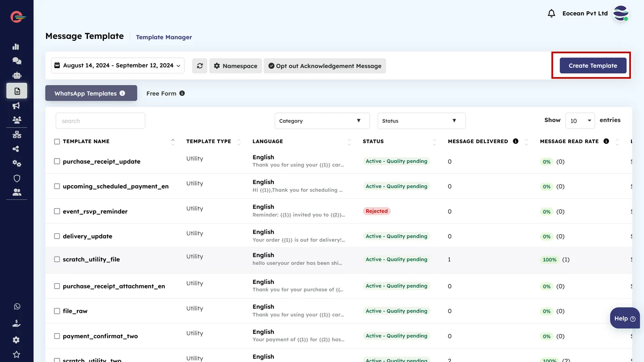Screen dimensions: 644x362
Task: Toggle the select-all checkbox in header
Action: click(57, 141)
